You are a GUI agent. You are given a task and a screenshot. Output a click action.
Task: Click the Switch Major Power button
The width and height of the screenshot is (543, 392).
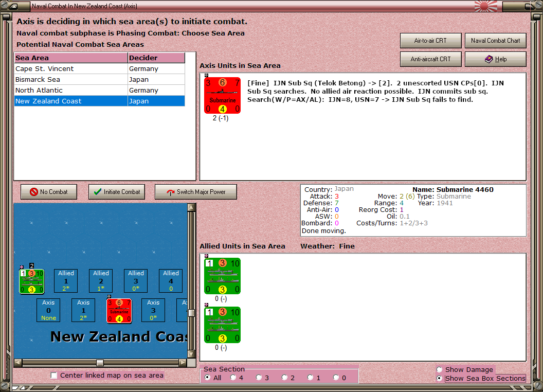click(196, 192)
